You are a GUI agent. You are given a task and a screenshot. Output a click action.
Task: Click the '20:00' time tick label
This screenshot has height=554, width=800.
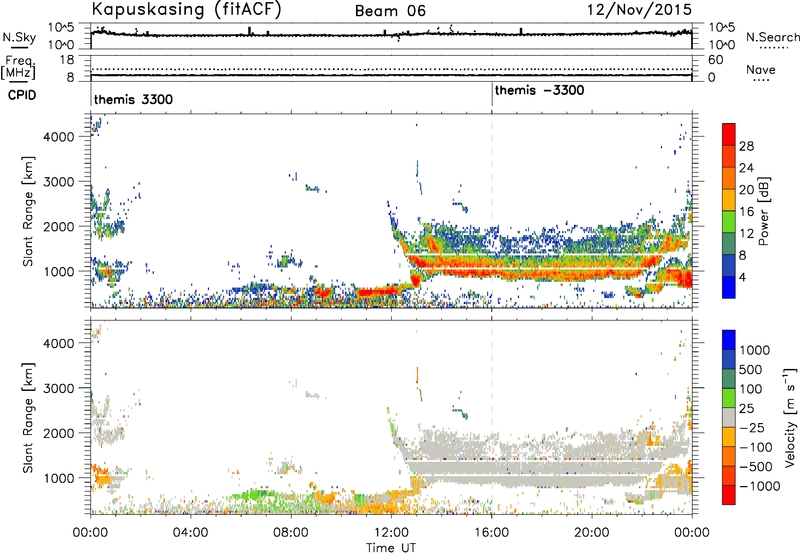591,533
